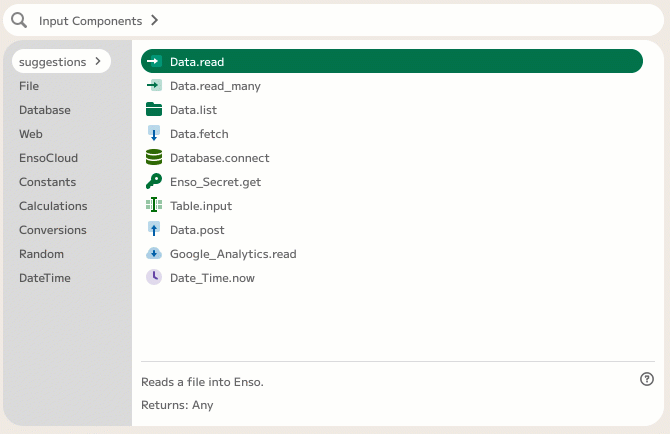The height and width of the screenshot is (434, 670).
Task: Open the Database category
Action: [x=45, y=110]
